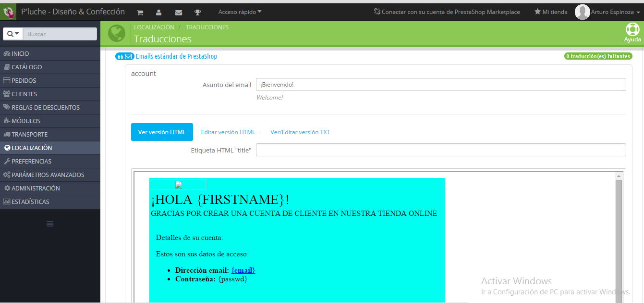The height and width of the screenshot is (303, 644).
Task: Connect with PrestaShop Marketplace account link
Action: point(447,12)
